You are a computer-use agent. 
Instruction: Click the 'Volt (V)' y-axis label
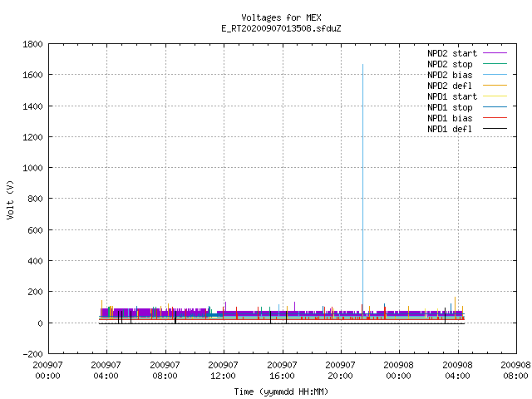[x=10, y=199]
